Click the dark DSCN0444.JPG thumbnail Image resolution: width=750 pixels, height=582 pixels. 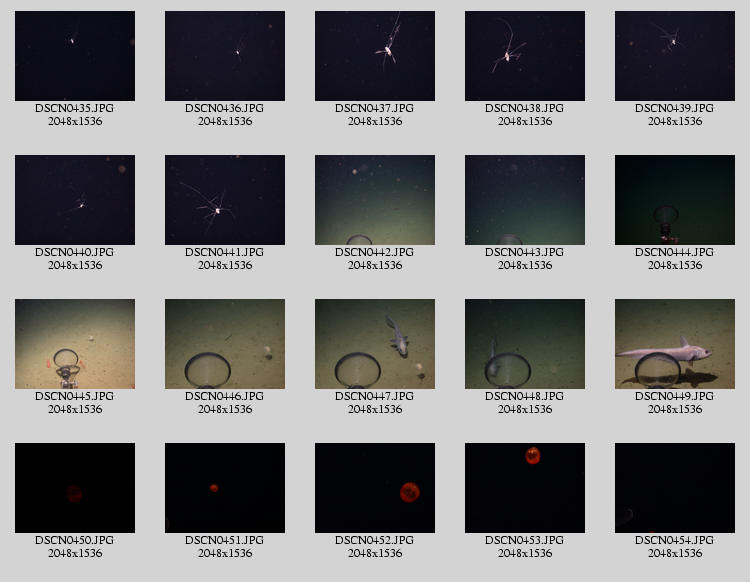(675, 200)
